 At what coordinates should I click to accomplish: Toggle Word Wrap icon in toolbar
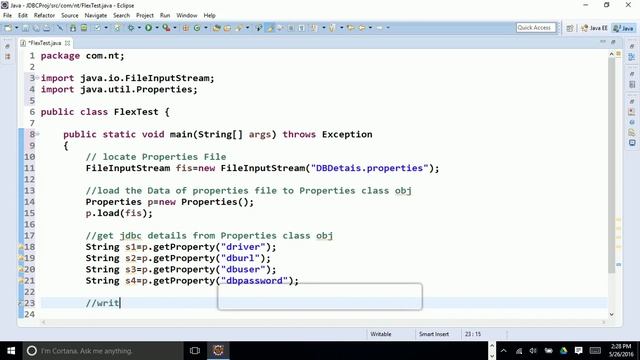coord(280,28)
